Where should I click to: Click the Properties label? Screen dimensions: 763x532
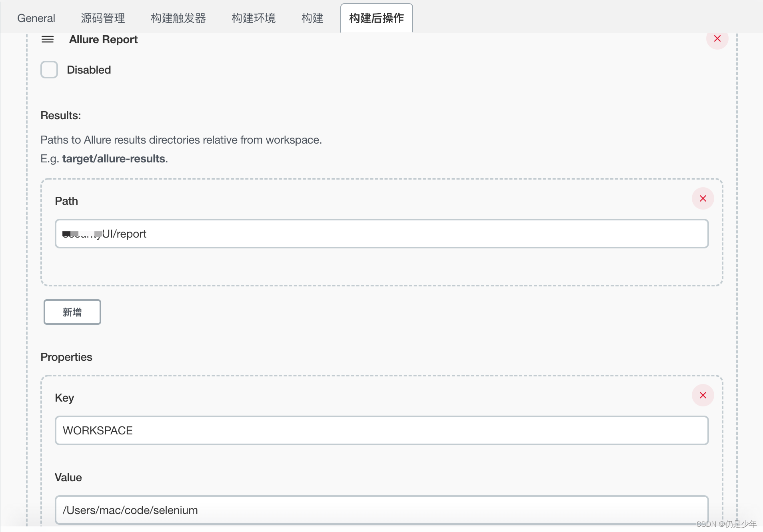coord(66,357)
